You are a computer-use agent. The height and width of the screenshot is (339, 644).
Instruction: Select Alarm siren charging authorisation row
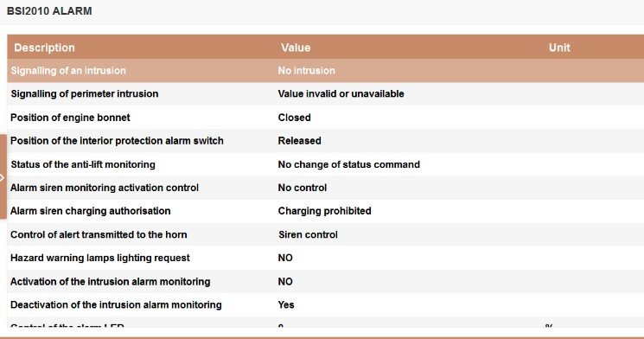tap(325, 211)
